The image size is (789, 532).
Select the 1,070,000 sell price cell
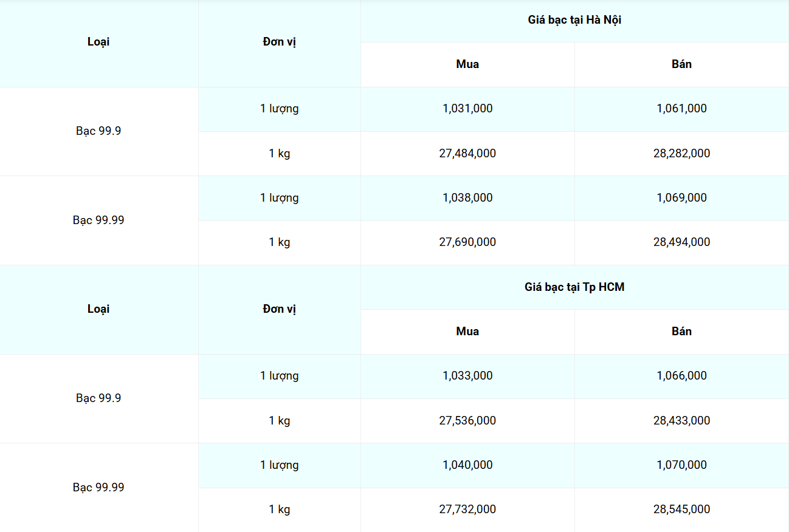tap(681, 465)
